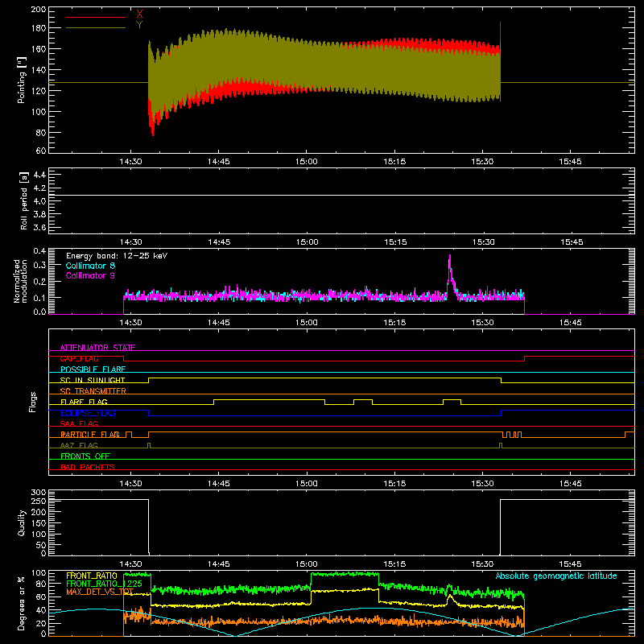Click the yellow FRONT_RATIO legend entry
This screenshot has width=644, height=644.
point(92,576)
